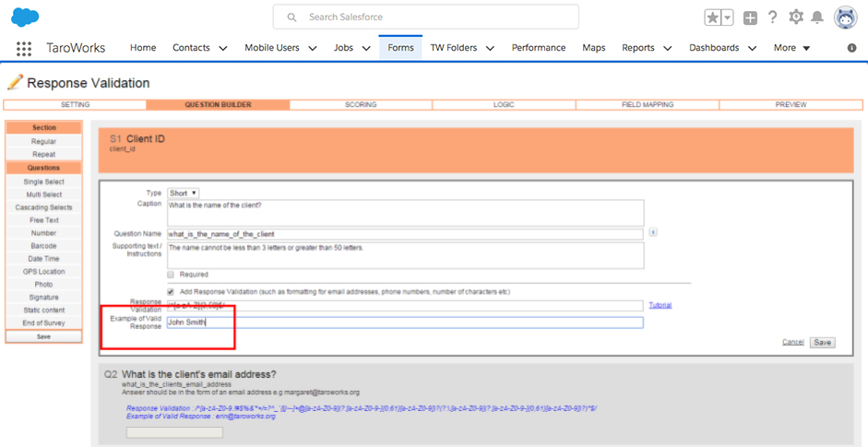Switch to the QUESTION BUILDER step

[218, 104]
